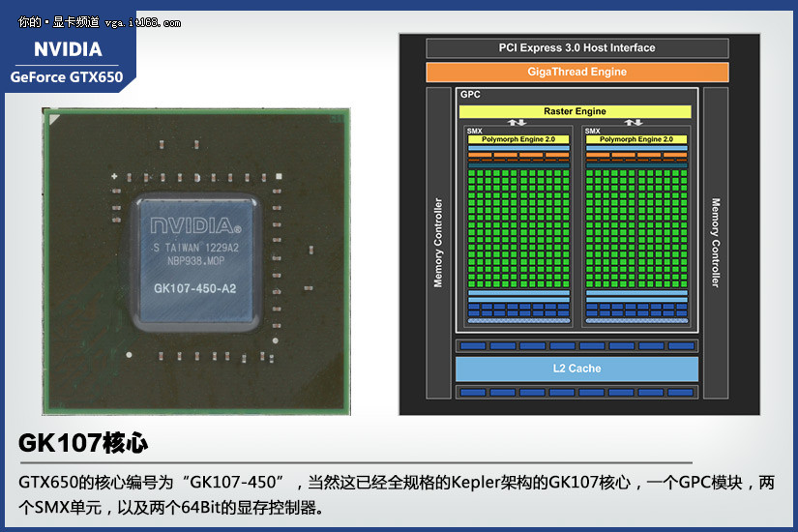Click the GPC label in diagram
This screenshot has height=532, width=798.
coord(470,94)
